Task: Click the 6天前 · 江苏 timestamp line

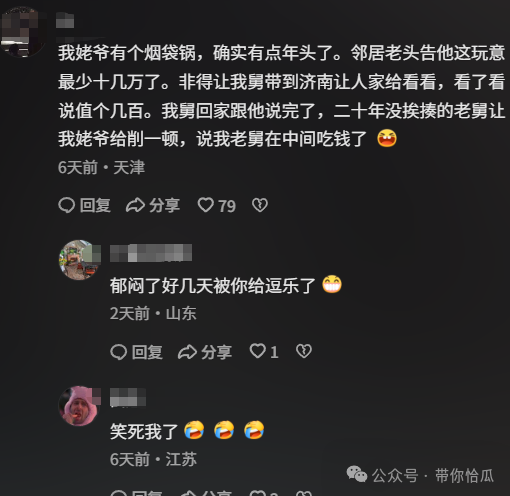Action: pos(153,460)
